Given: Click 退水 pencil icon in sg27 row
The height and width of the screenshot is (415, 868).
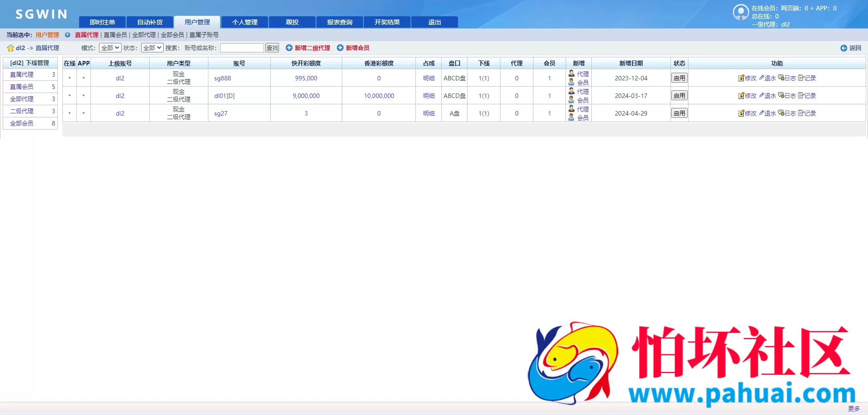Looking at the screenshot, I should point(761,113).
